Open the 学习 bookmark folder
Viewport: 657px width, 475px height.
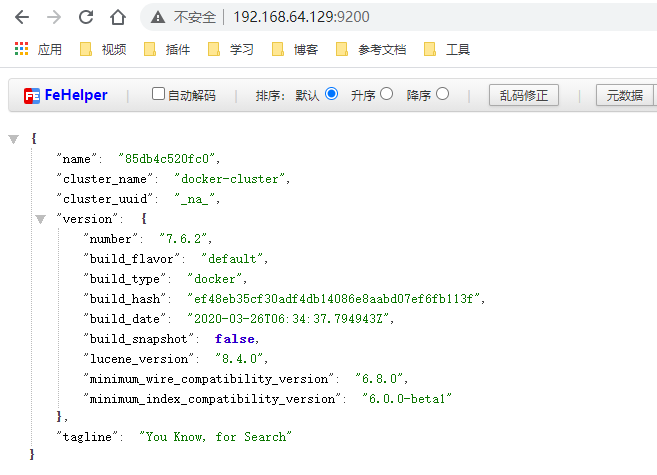(231, 49)
